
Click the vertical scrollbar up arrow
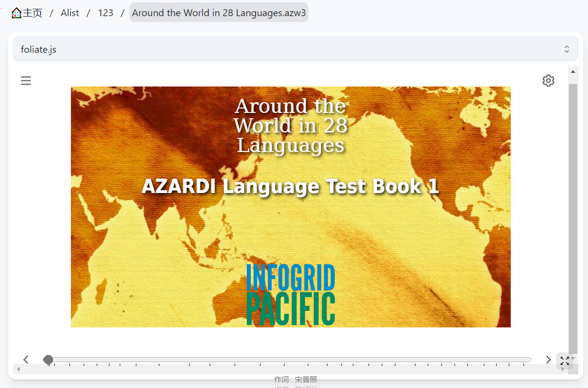(573, 72)
